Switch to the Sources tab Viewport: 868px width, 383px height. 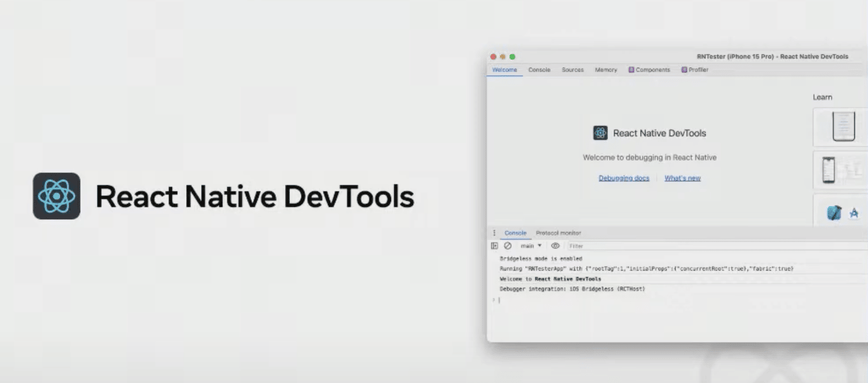(x=572, y=70)
